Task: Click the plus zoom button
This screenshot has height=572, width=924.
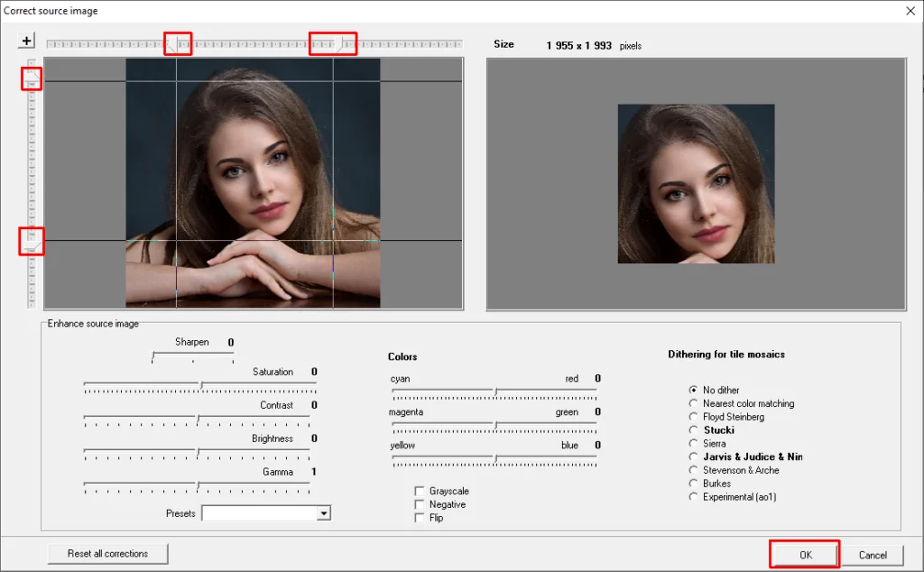Action: pyautogui.click(x=26, y=41)
